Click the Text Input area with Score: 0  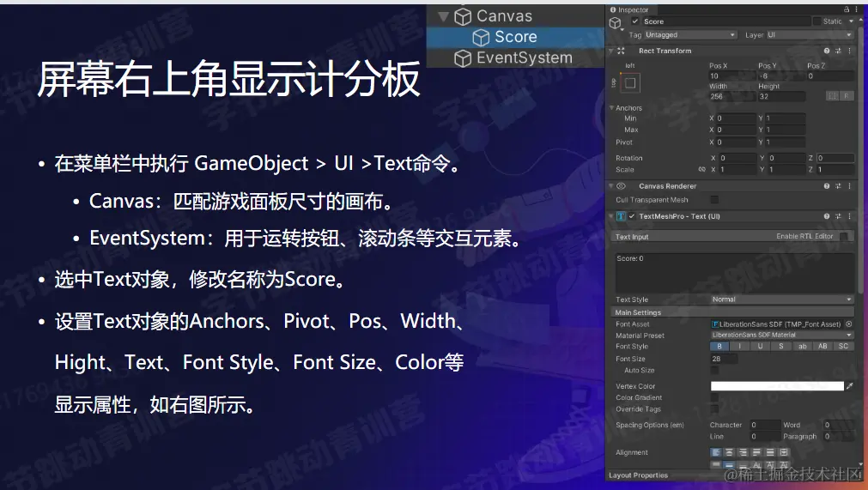(735, 273)
